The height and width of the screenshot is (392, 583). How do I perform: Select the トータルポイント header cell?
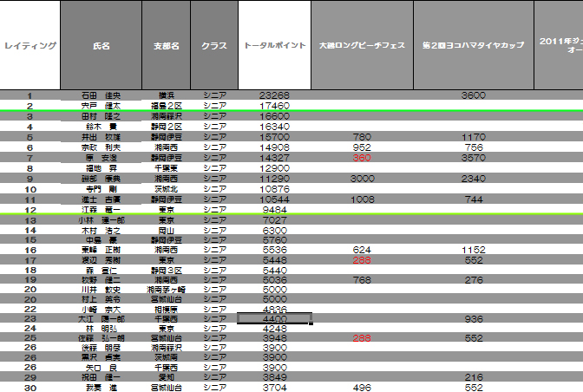coord(274,45)
